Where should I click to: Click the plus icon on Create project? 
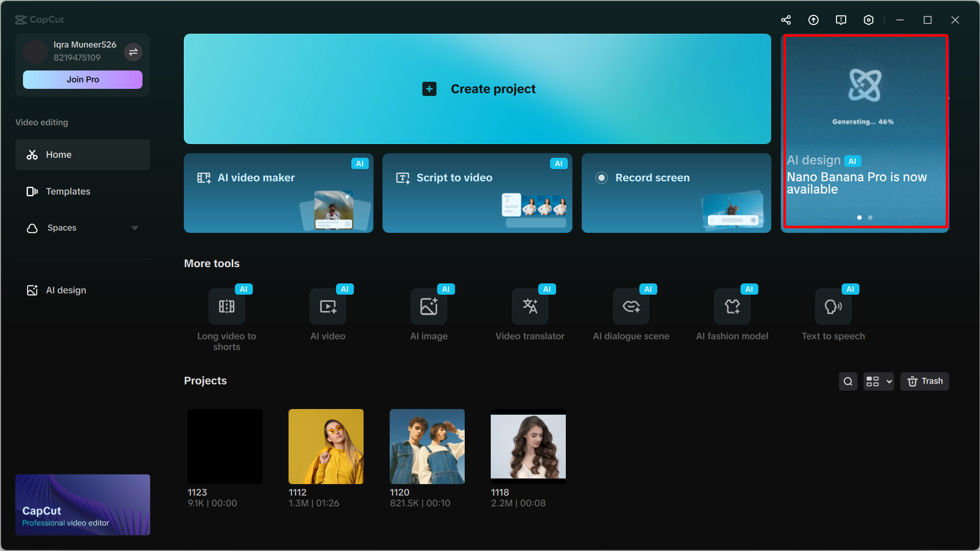(x=429, y=89)
